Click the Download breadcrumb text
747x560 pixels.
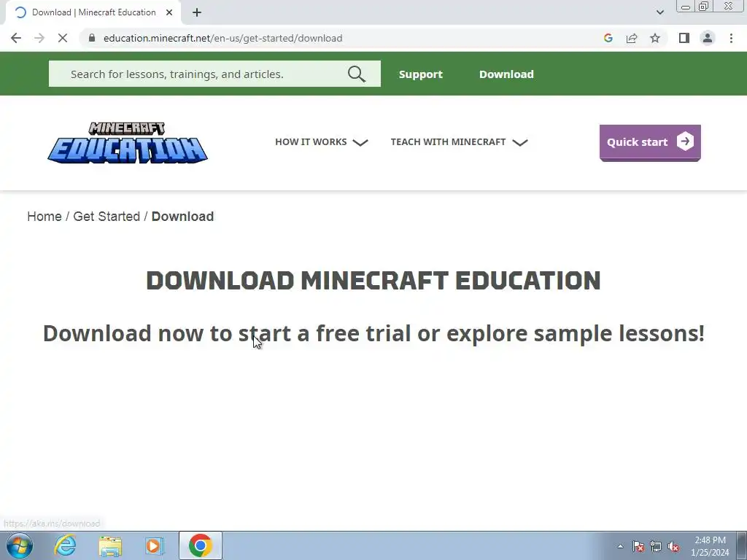[182, 216]
